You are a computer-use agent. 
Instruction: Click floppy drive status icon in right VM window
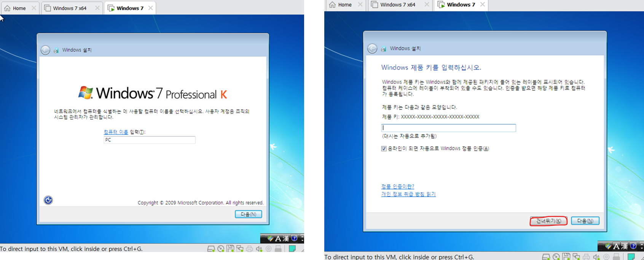tap(566, 257)
